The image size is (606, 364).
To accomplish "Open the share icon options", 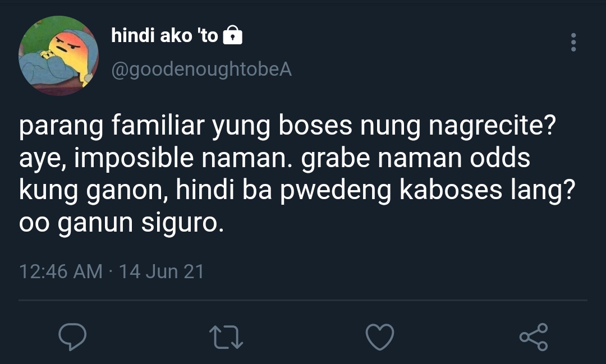I will pyautogui.click(x=534, y=337).
